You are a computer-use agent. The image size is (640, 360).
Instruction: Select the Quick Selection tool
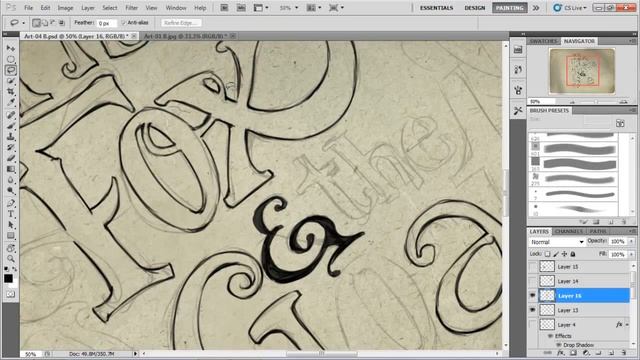coord(11,81)
